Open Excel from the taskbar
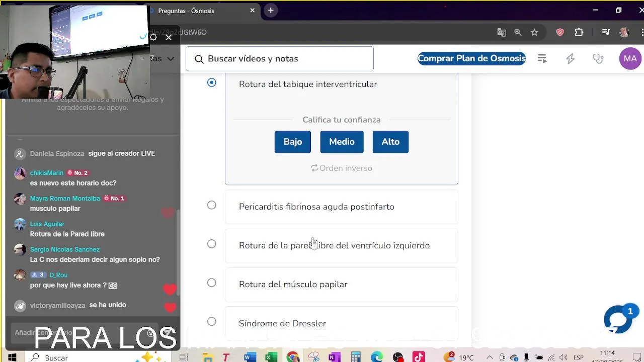Viewport: 644px width, 362px height. coord(271,357)
